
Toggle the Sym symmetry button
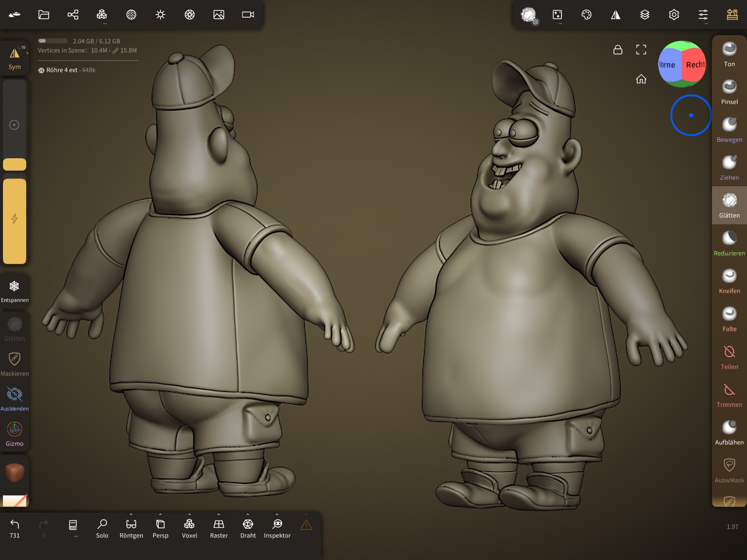tap(15, 58)
